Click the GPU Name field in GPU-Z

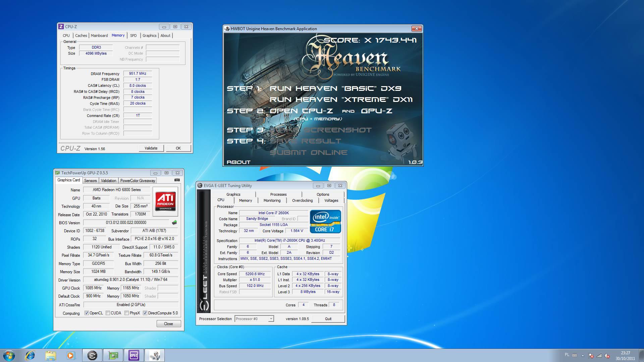click(117, 190)
